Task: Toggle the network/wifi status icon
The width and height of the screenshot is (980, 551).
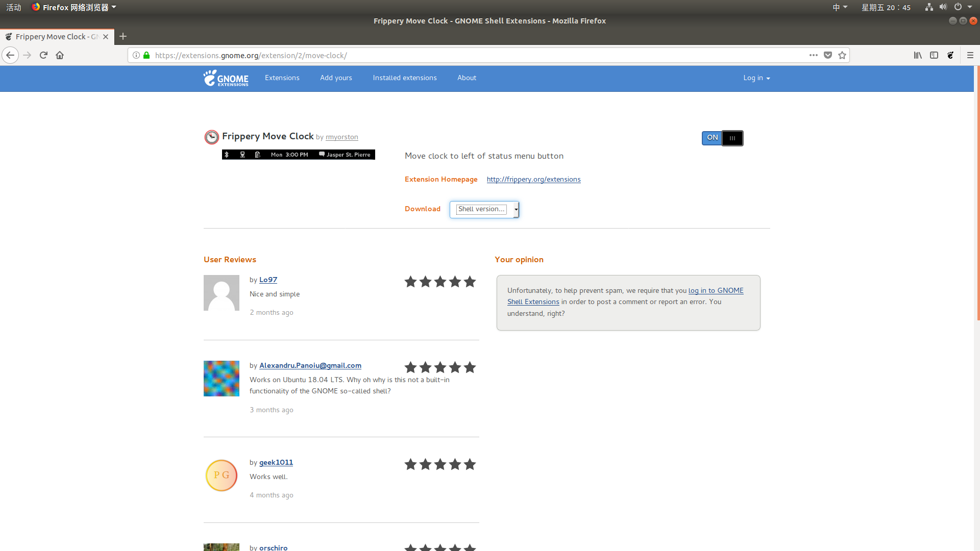Action: pos(929,7)
